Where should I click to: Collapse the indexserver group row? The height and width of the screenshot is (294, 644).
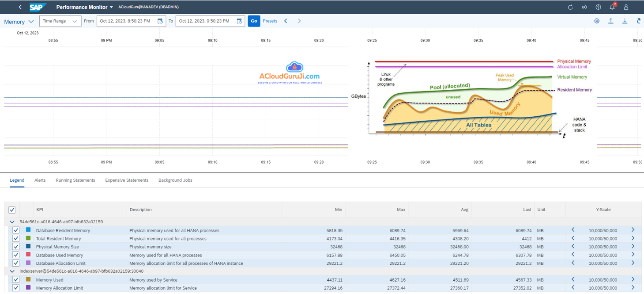[x=12, y=271]
